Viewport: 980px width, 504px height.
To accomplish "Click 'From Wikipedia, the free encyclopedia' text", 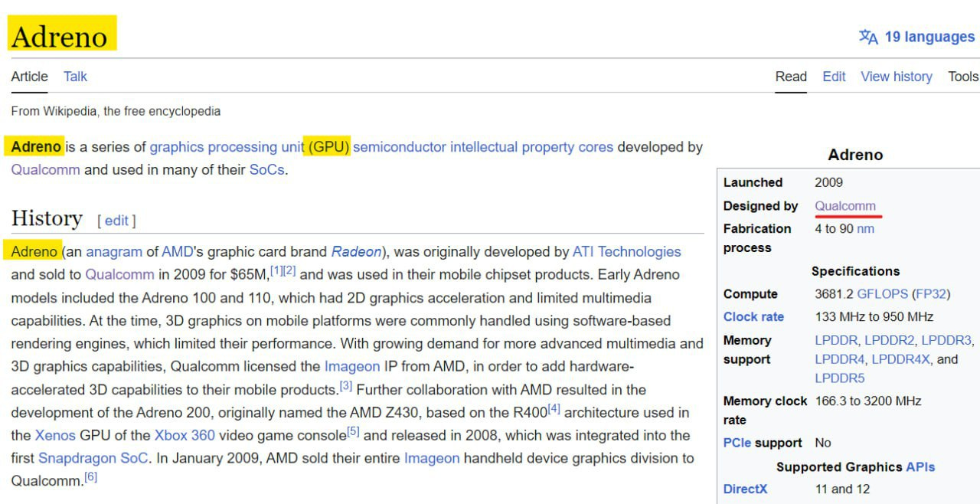I will (x=116, y=111).
